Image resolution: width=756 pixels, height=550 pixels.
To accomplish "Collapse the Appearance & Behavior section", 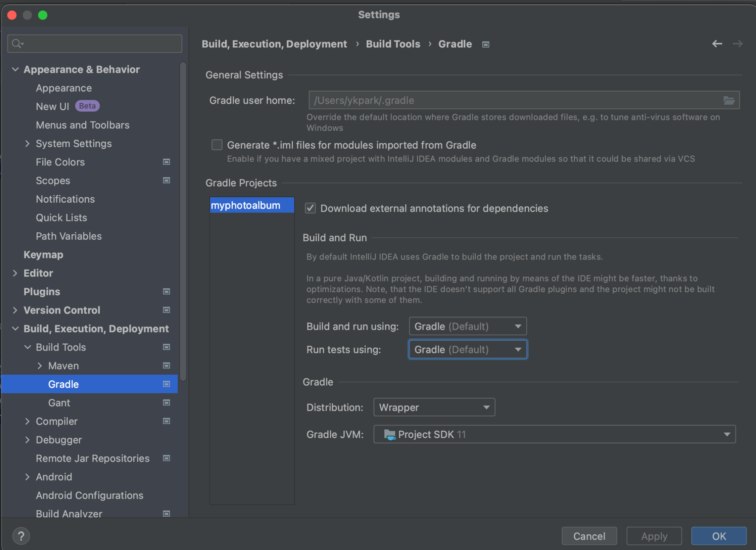I will click(x=15, y=69).
